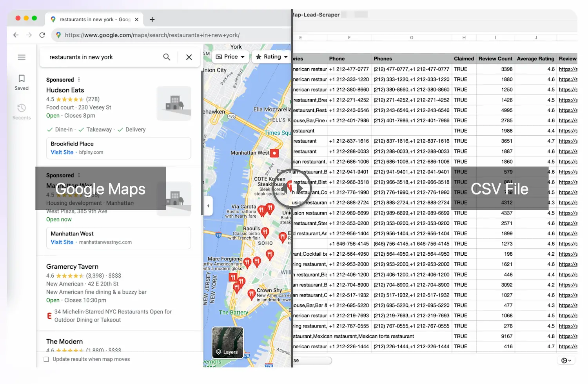Close the restaurants in new york tab
The image size is (588, 384).
(x=136, y=19)
